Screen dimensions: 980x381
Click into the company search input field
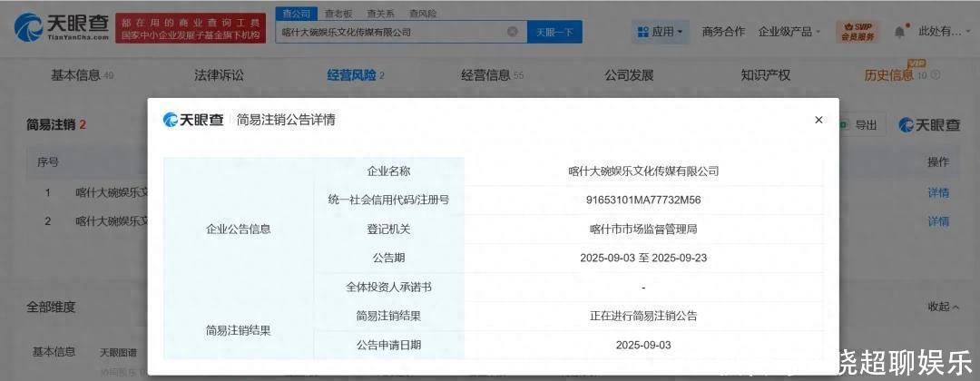click(x=390, y=32)
